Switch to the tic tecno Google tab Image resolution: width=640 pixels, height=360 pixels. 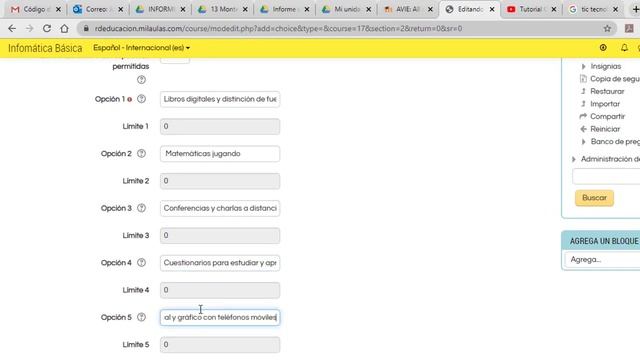593,9
